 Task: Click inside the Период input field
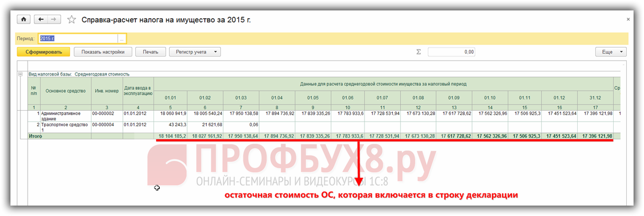[x=78, y=39]
